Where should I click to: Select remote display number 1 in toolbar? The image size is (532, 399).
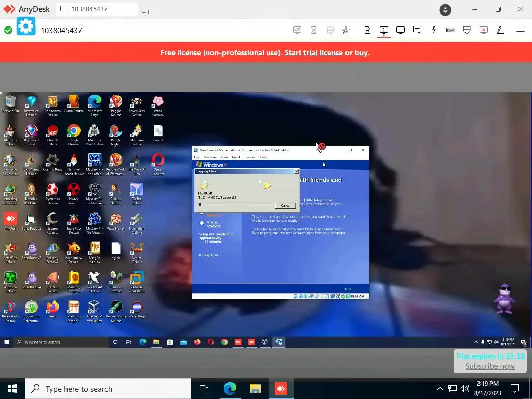[x=384, y=30]
